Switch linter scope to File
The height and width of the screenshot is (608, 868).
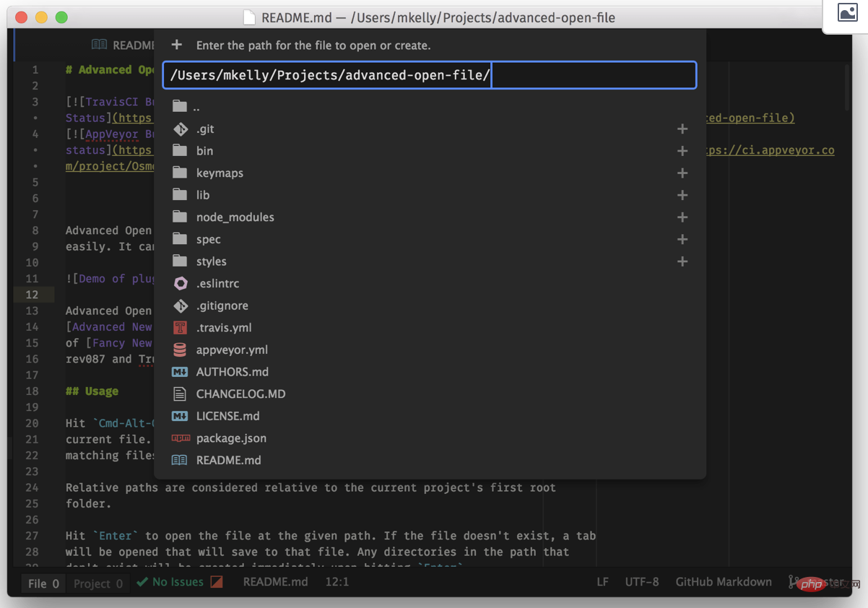pos(43,583)
